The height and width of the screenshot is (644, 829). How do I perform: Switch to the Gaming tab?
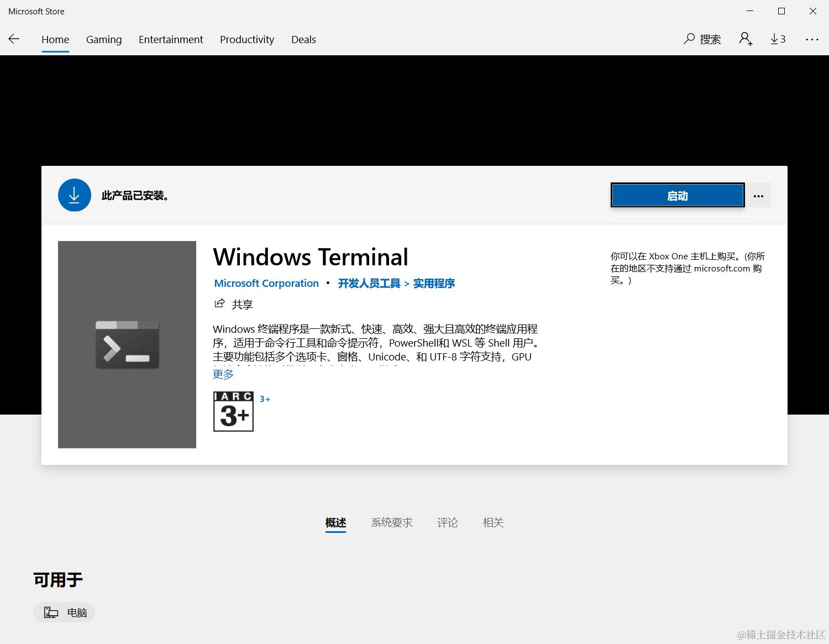[104, 39]
